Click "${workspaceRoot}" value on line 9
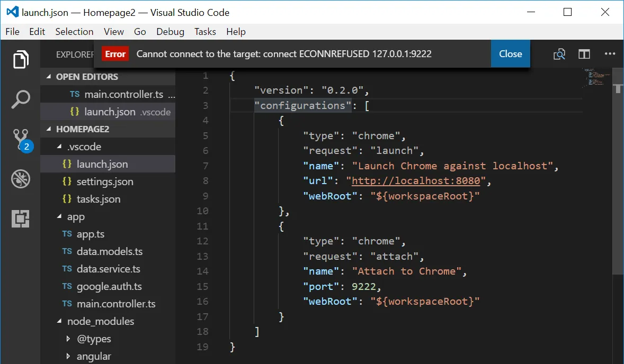This screenshot has height=364, width=624. (425, 196)
